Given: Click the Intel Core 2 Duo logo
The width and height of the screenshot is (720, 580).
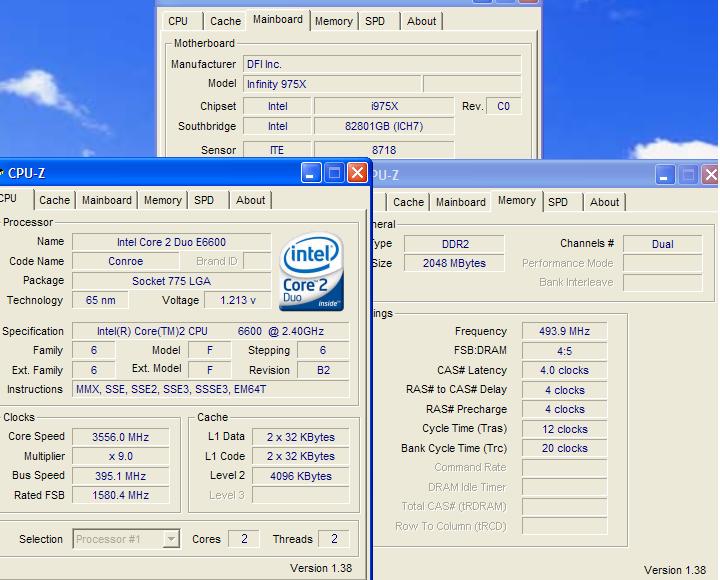Looking at the screenshot, I should point(311,272).
